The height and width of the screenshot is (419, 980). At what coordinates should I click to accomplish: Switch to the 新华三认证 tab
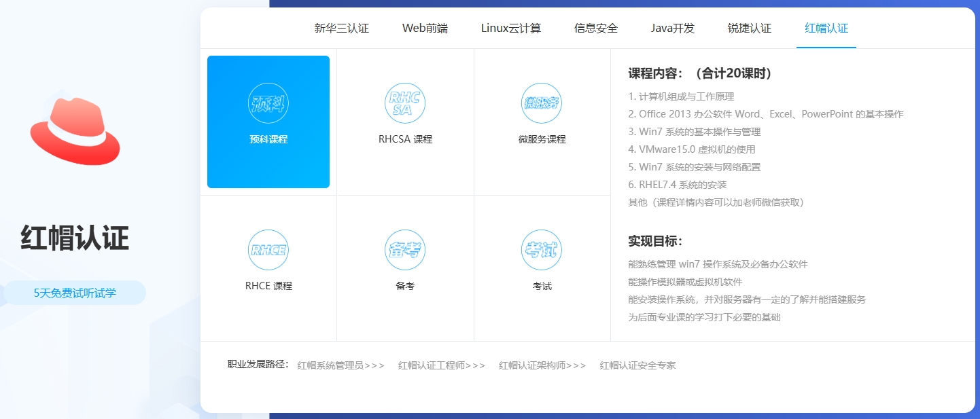tap(342, 29)
